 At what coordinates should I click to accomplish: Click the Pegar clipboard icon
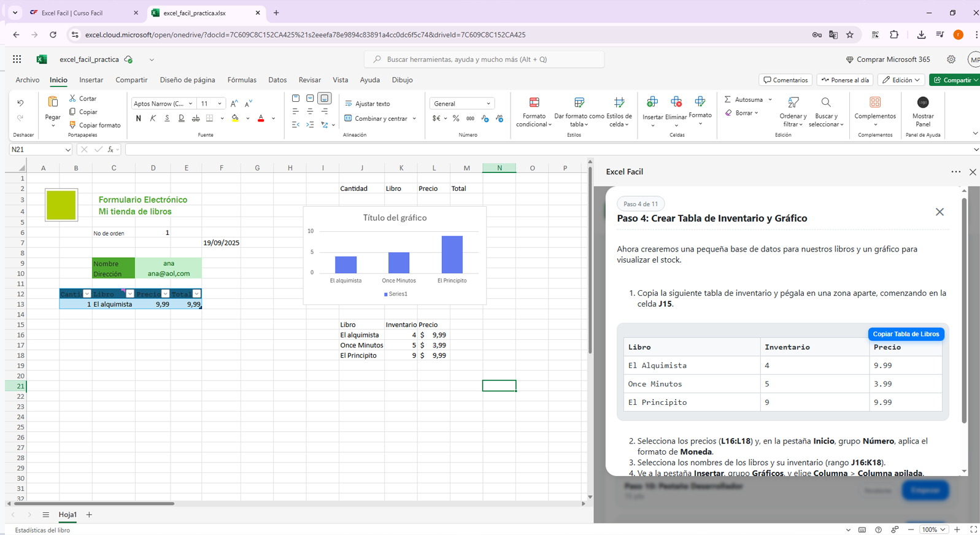pos(53,102)
